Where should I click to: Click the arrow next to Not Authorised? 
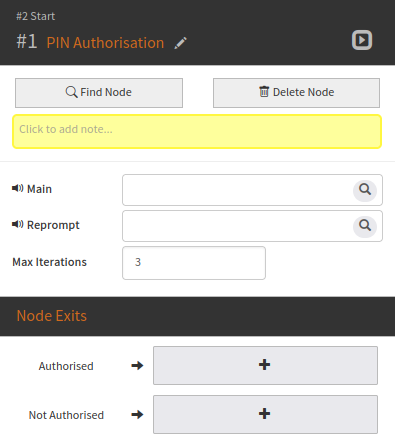pyautogui.click(x=137, y=415)
